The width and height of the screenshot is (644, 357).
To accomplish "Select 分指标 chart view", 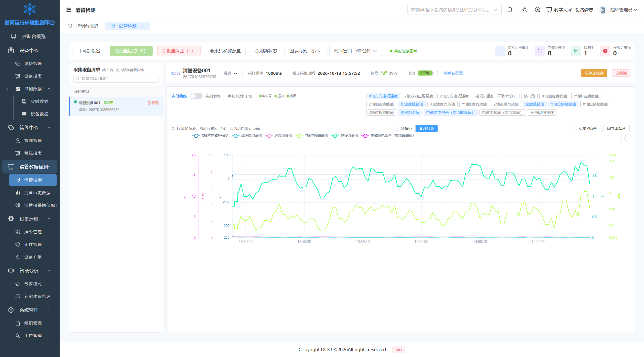I will (x=406, y=128).
